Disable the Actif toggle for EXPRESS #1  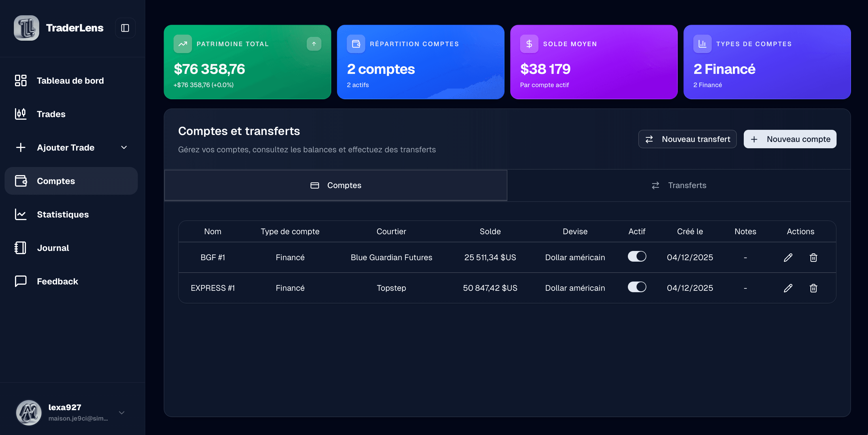click(637, 287)
